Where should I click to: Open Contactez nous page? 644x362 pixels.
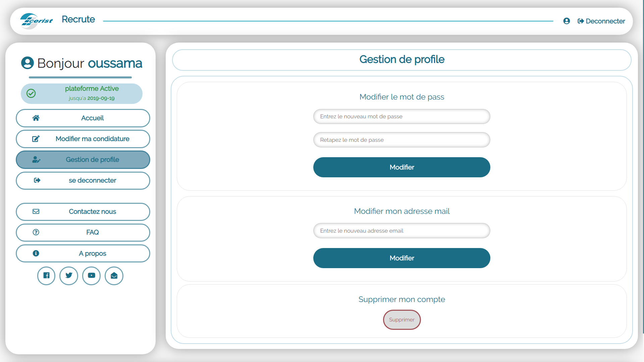coord(83,212)
